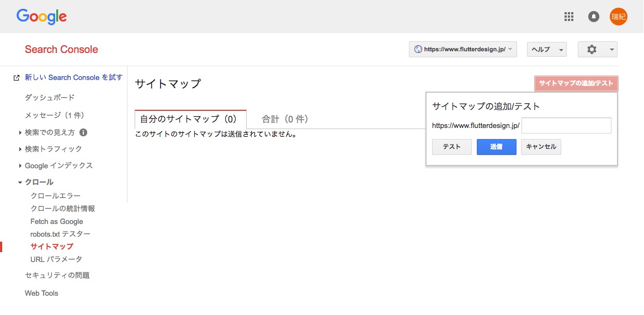Click the サイトマップの追加/テスト dialog title
The width and height of the screenshot is (644, 315).
click(x=486, y=106)
